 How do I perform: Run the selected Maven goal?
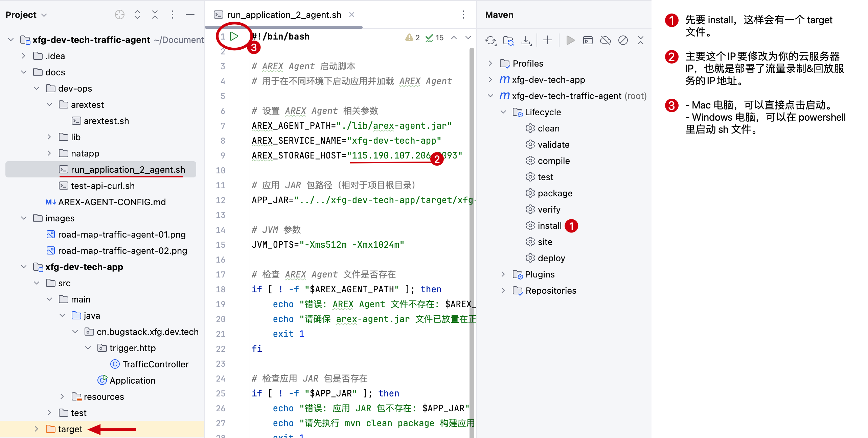pyautogui.click(x=570, y=40)
